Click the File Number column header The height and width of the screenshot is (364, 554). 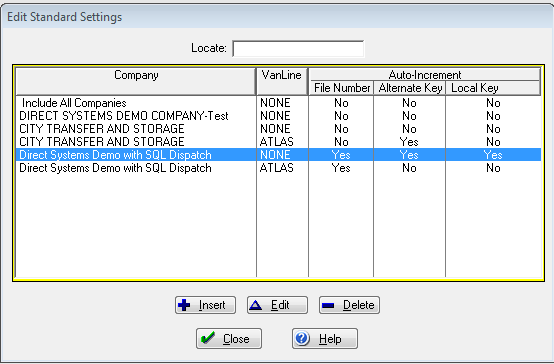coord(341,88)
